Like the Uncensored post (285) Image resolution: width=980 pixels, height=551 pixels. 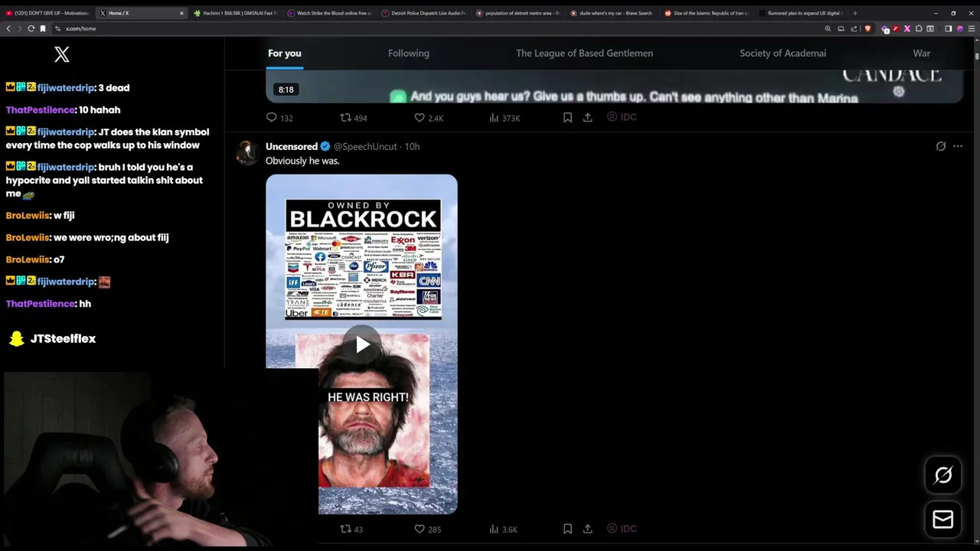pos(427,529)
